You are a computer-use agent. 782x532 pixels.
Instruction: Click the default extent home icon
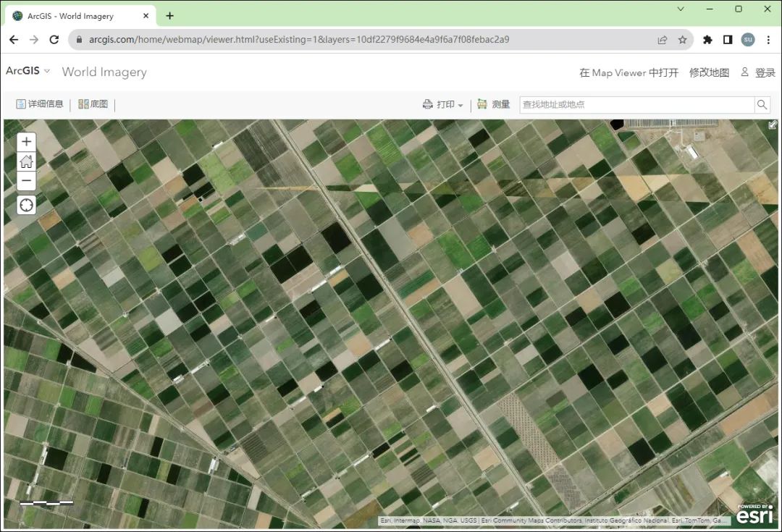(26, 161)
